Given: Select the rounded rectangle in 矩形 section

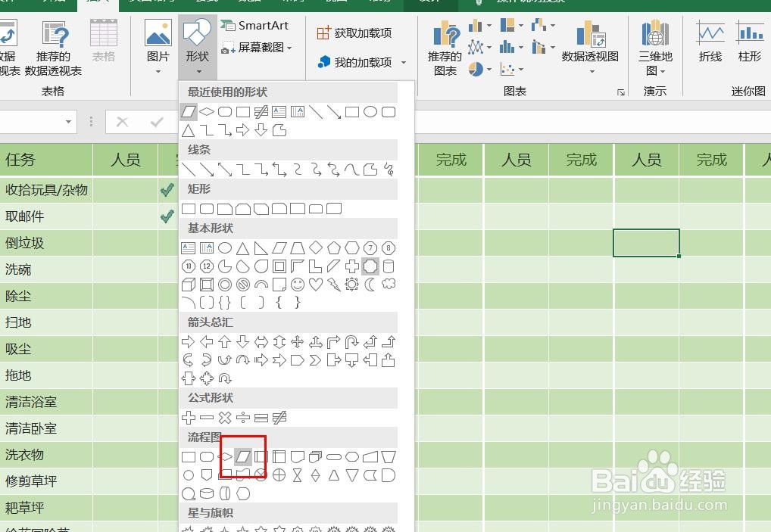Looking at the screenshot, I should click(x=207, y=209).
